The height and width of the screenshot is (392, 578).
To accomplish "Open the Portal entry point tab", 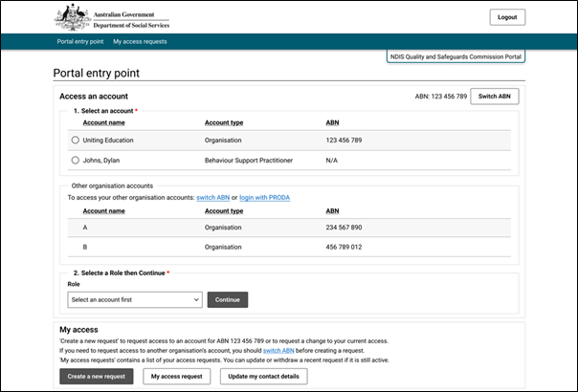I will click(x=79, y=42).
